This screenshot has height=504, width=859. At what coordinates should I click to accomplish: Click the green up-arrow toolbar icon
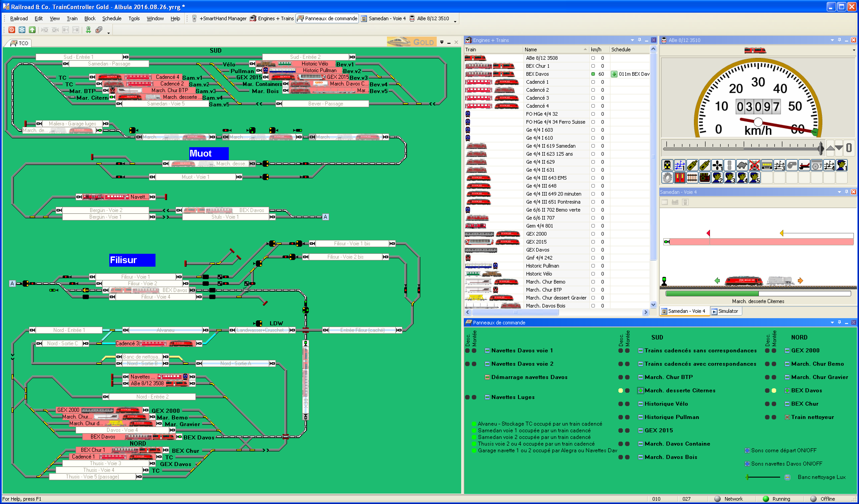32,30
